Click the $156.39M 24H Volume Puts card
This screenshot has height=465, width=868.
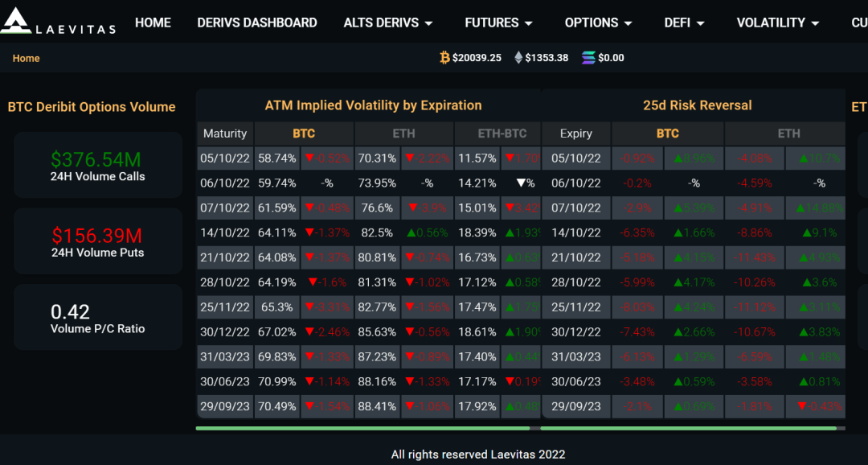[98, 241]
